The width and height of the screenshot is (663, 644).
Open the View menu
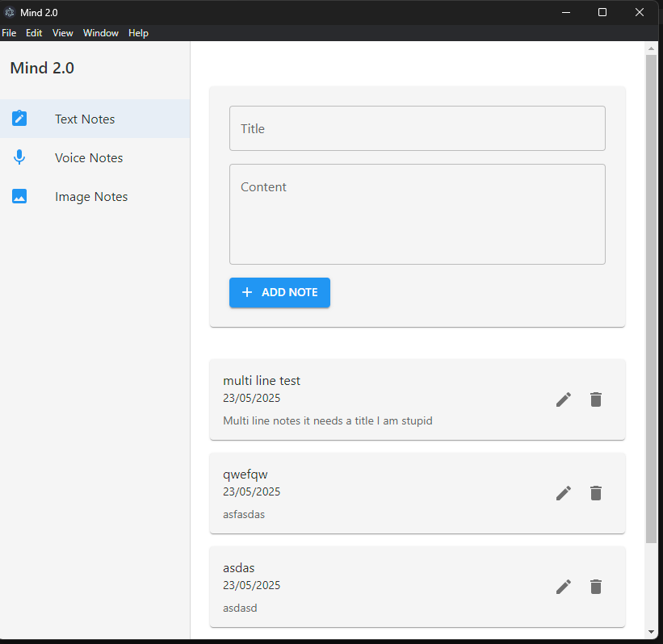click(x=63, y=33)
